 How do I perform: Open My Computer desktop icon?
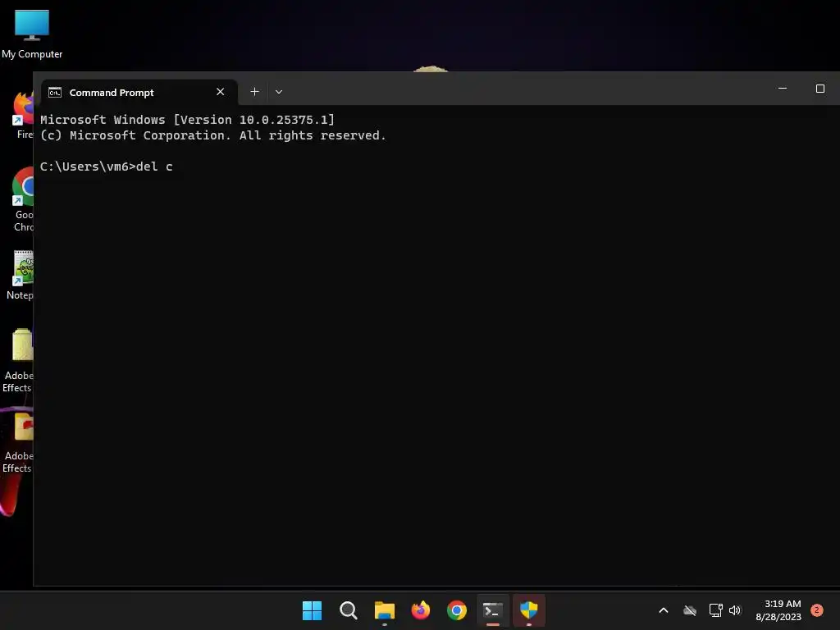coord(32,34)
